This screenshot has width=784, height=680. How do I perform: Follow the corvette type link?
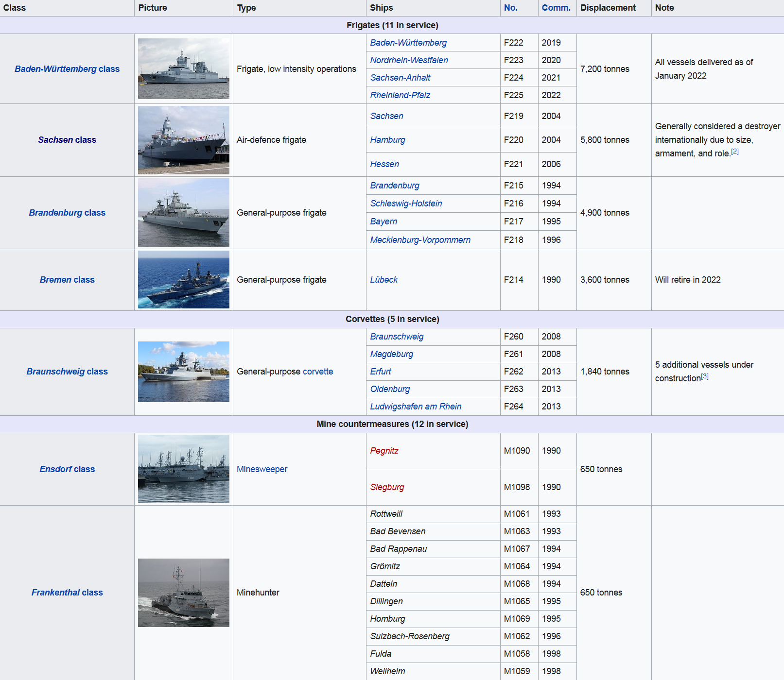pyautogui.click(x=318, y=372)
